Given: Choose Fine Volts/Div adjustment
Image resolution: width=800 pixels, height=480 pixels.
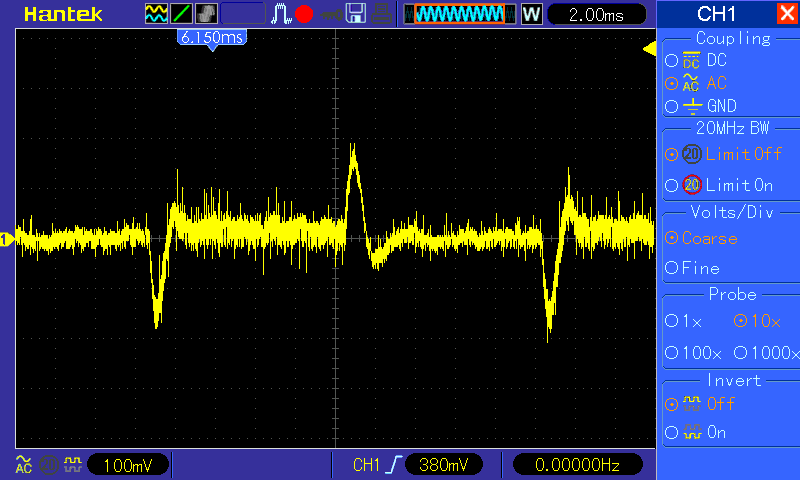Looking at the screenshot, I should click(x=693, y=268).
